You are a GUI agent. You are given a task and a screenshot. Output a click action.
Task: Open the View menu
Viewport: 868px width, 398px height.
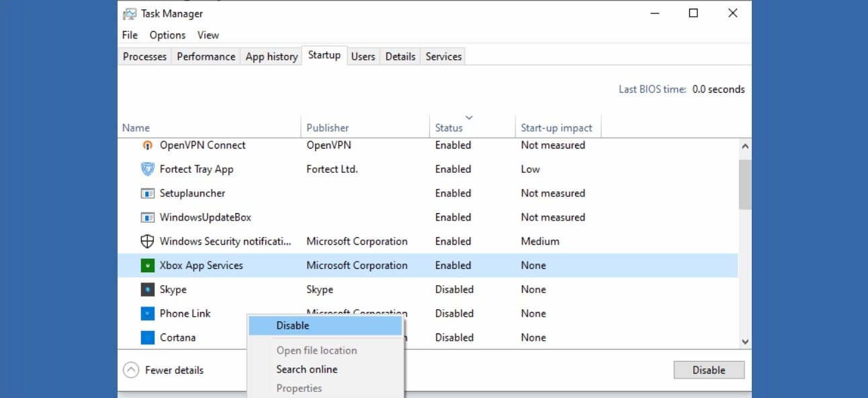pyautogui.click(x=208, y=34)
